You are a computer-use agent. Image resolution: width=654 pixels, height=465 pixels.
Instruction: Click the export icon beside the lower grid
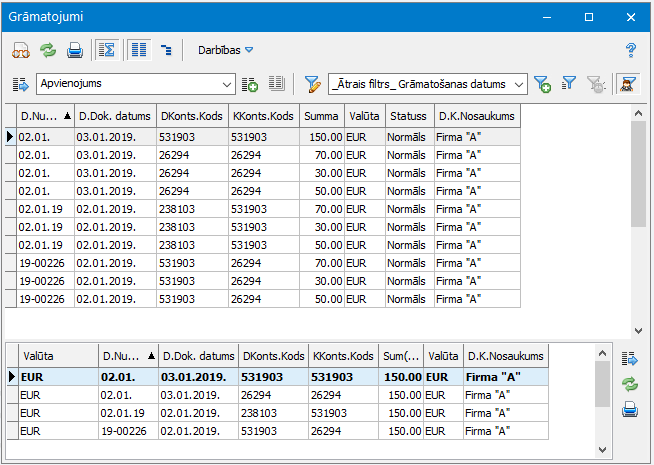tap(630, 359)
